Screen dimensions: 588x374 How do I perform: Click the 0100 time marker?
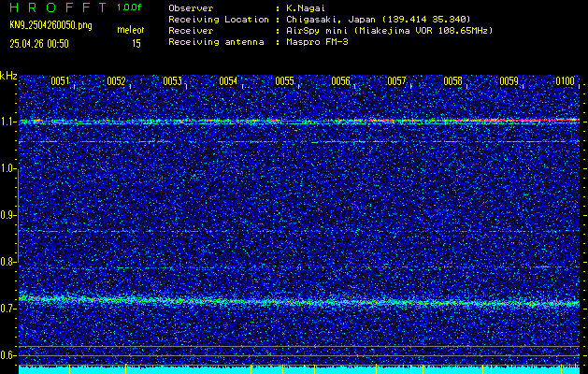pos(566,81)
